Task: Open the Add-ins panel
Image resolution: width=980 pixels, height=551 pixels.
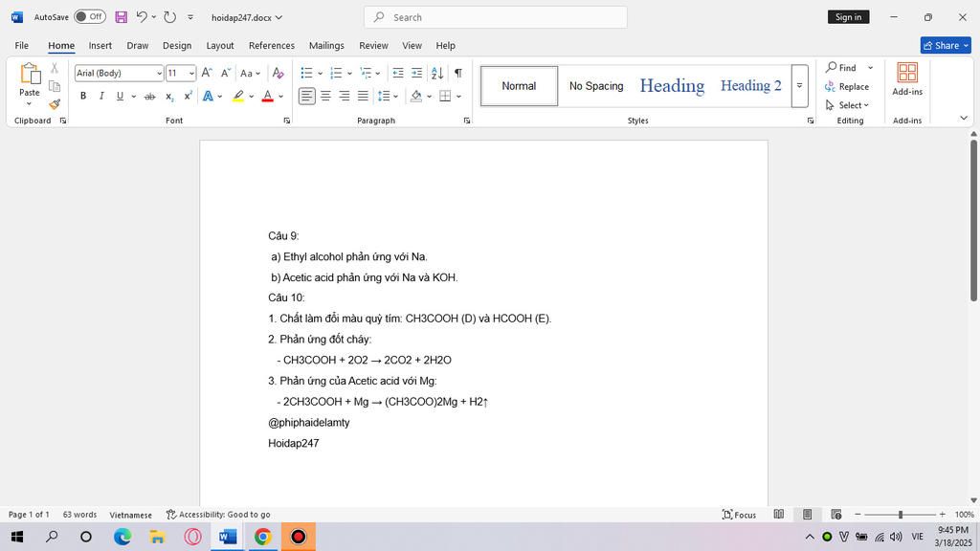Action: [x=906, y=80]
